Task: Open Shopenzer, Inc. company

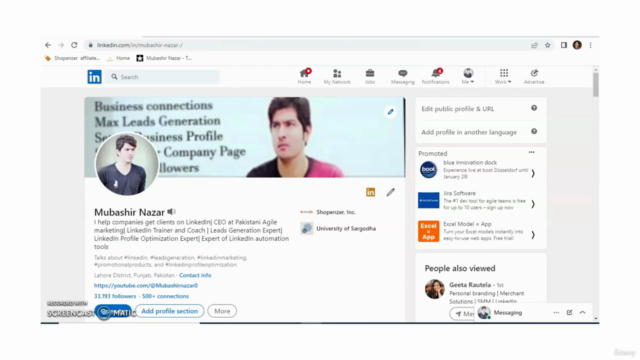Action: point(328,212)
